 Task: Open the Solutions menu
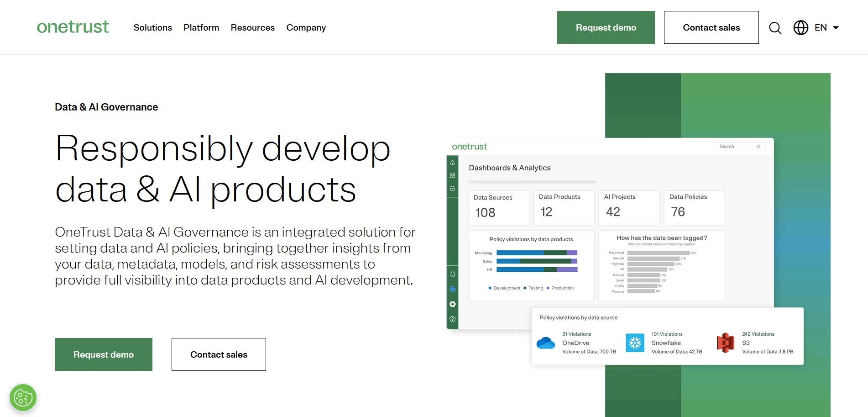click(152, 27)
